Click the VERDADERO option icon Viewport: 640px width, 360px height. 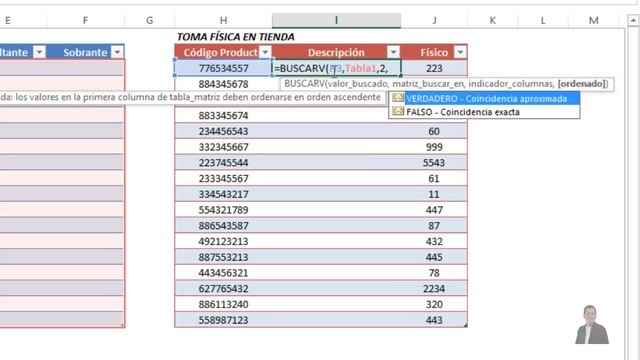click(398, 98)
